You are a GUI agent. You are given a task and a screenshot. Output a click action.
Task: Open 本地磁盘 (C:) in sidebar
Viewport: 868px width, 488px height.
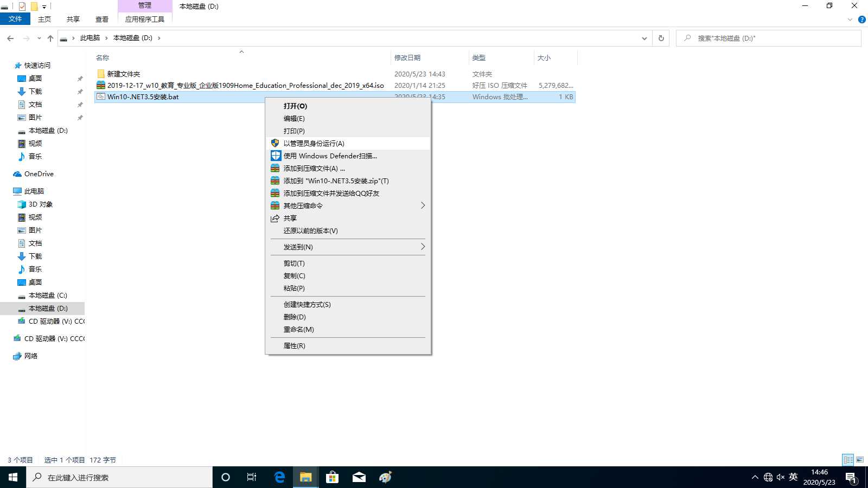(x=48, y=296)
